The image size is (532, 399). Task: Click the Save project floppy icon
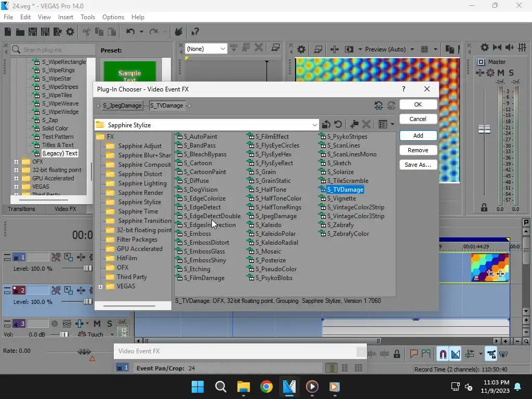[x=33, y=32]
